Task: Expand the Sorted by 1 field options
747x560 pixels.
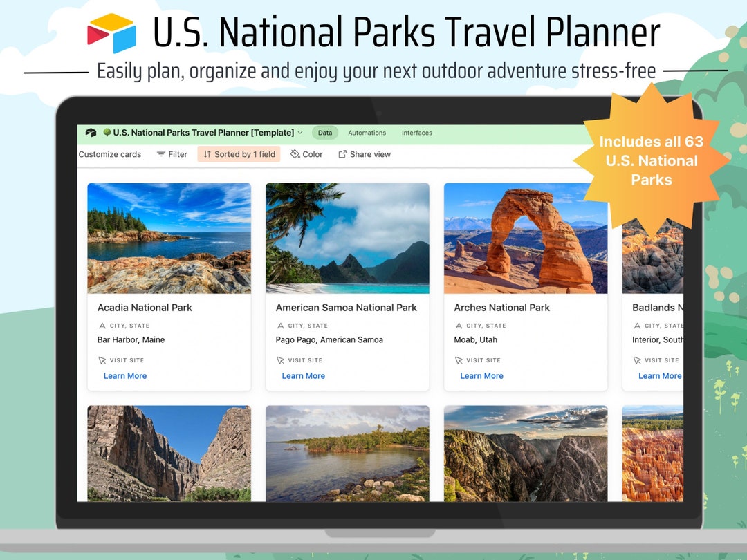Action: click(239, 154)
